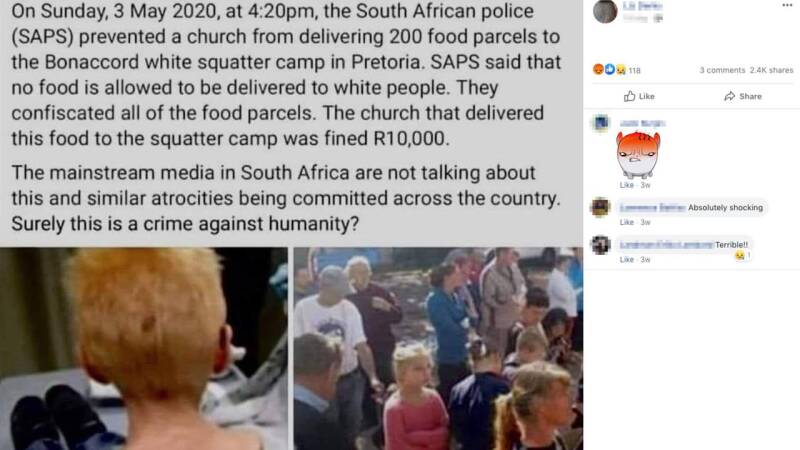
Task: Click the Share arrow icon
Action: click(x=730, y=96)
